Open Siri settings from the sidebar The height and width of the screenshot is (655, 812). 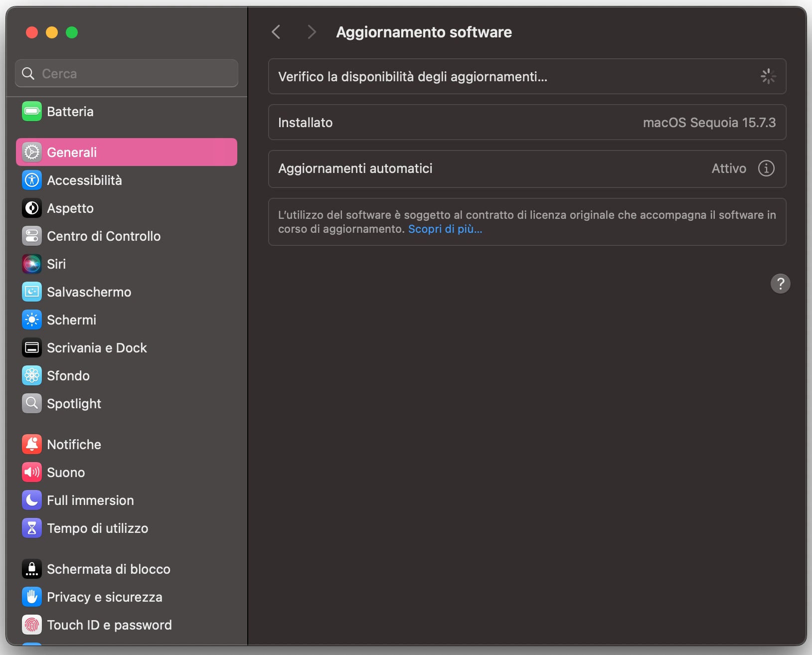tap(31, 264)
